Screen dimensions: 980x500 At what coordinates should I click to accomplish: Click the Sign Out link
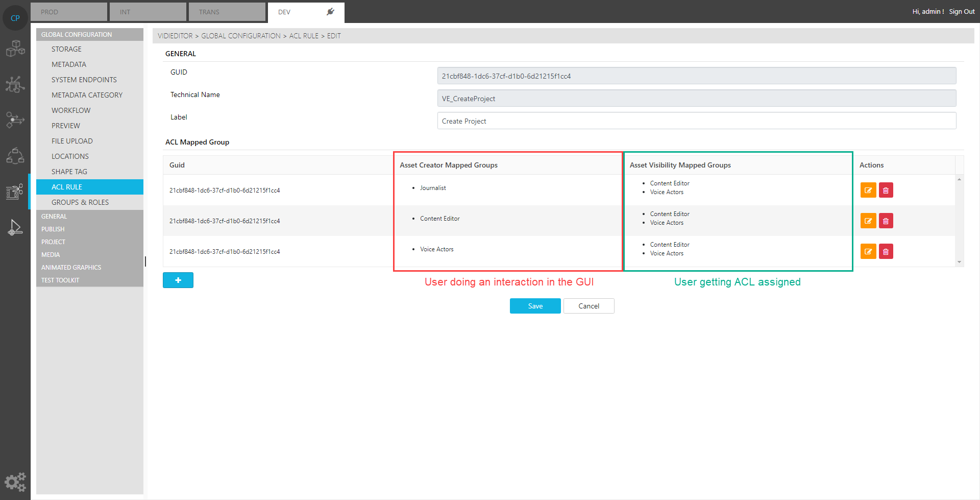point(962,11)
